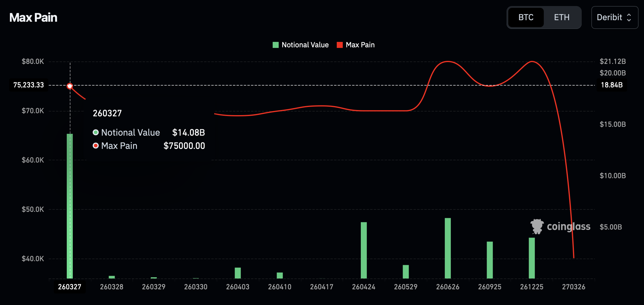Click the red dot marker on the Max Pain line
Screen dimensions: 644x305
tap(70, 86)
